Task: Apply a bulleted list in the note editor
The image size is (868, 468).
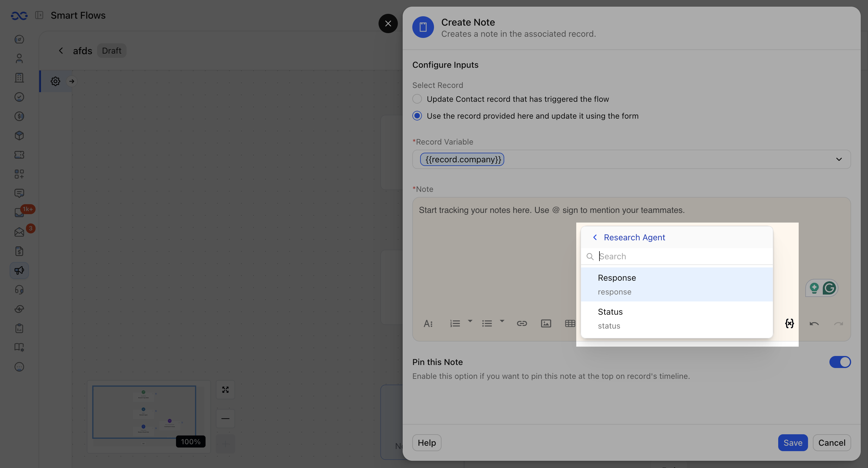Action: click(487, 323)
